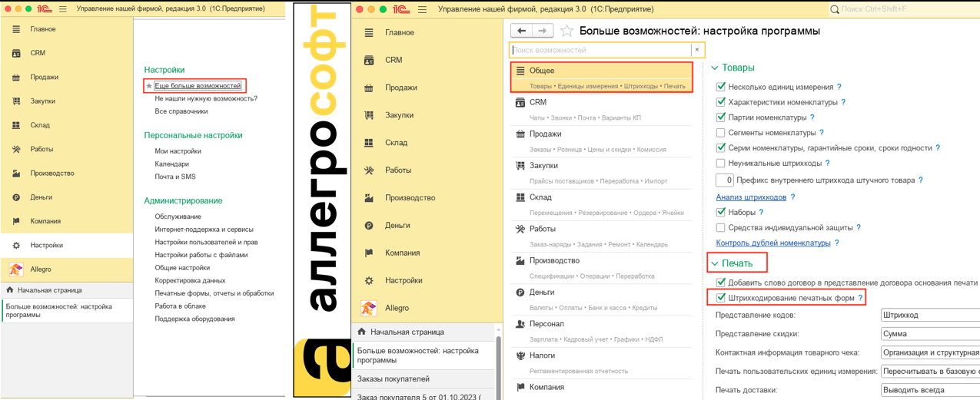Uncheck Партии номенклатуры checkbox
This screenshot has width=980, height=400.
click(720, 117)
